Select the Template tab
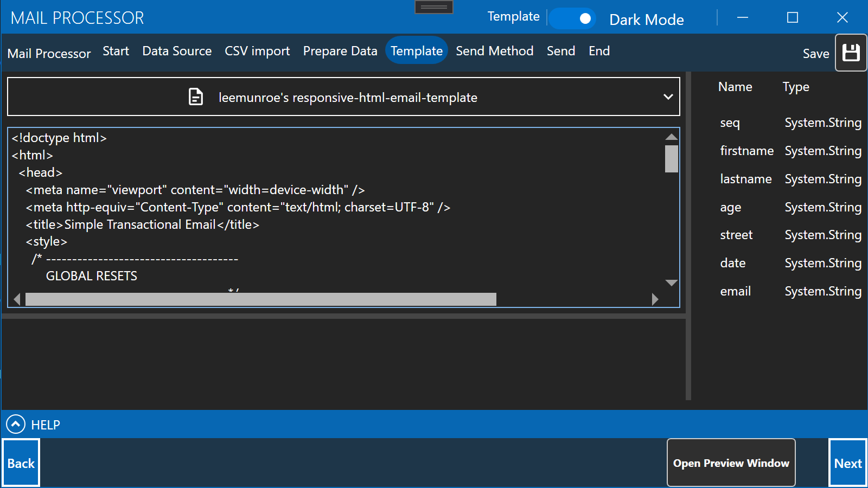This screenshot has width=868, height=488. 417,50
